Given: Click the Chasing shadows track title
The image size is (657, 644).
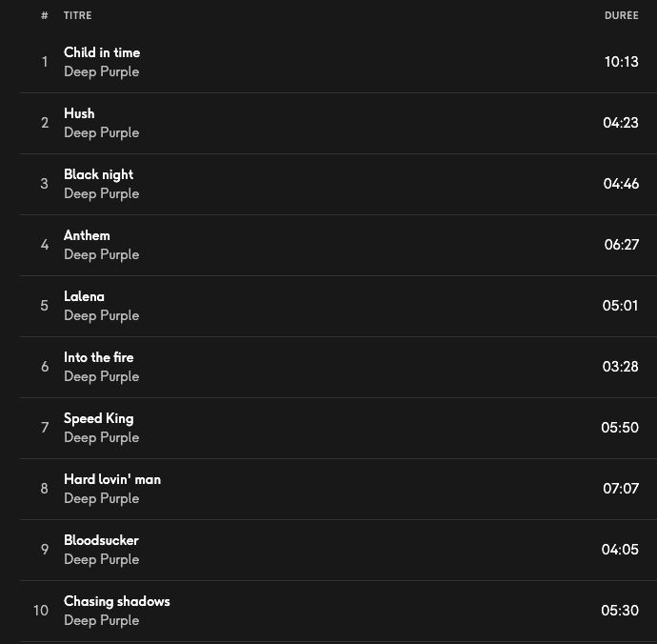Looking at the screenshot, I should (x=117, y=601).
